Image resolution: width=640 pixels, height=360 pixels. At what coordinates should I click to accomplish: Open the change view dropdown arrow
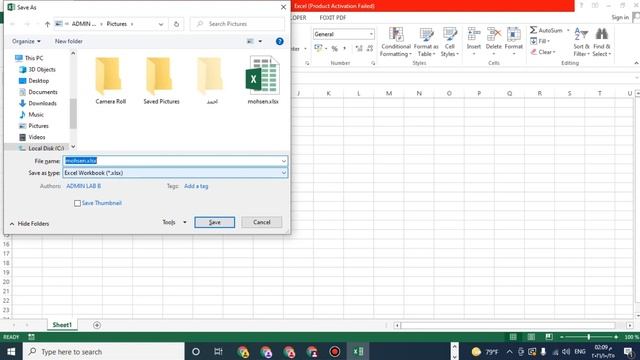[260, 41]
